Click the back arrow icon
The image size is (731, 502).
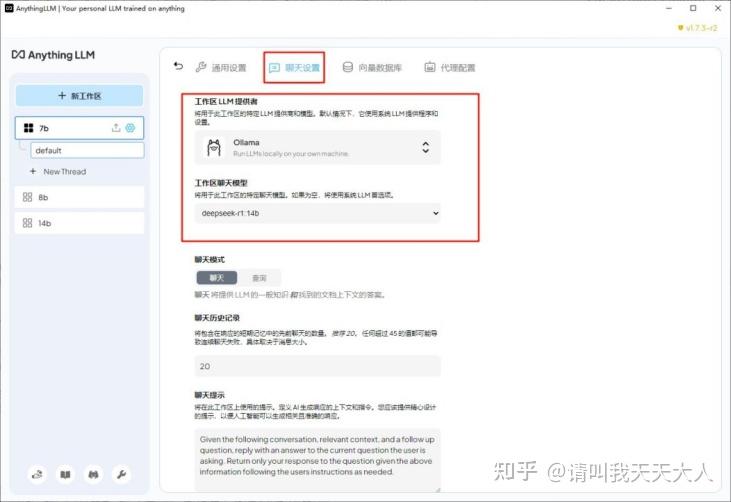[178, 66]
